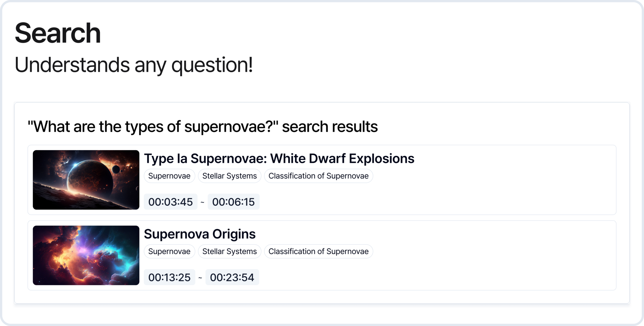Click the large "Search" page heading
The height and width of the screenshot is (326, 644).
[58, 33]
